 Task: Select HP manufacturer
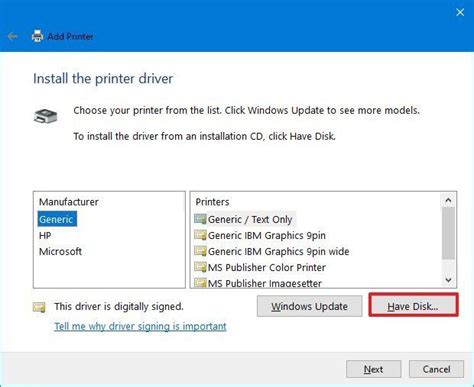tap(45, 236)
